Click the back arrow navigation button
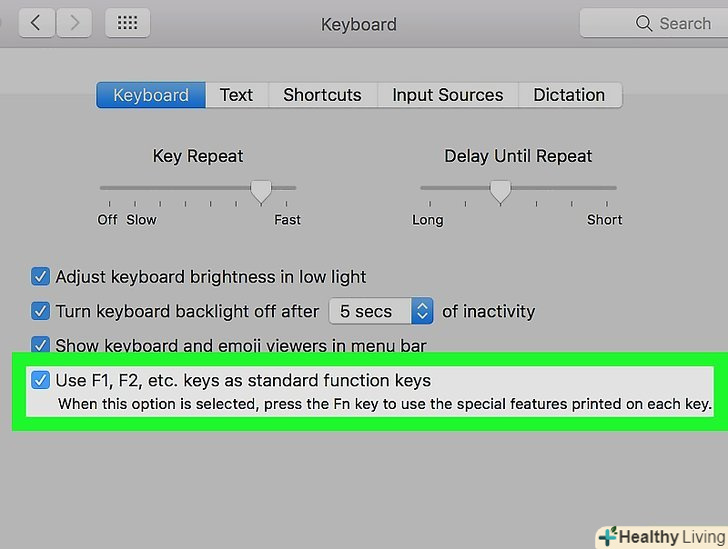Image resolution: width=728 pixels, height=549 pixels. coord(36,23)
